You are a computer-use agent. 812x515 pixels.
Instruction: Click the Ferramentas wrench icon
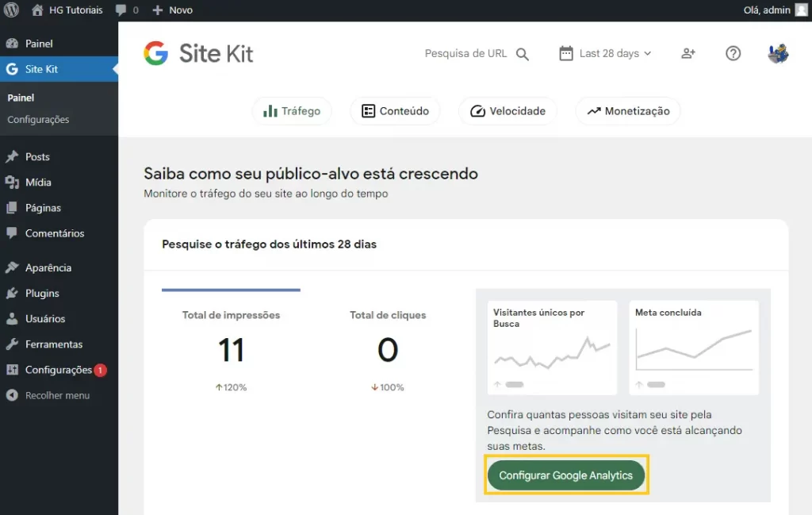coord(12,344)
